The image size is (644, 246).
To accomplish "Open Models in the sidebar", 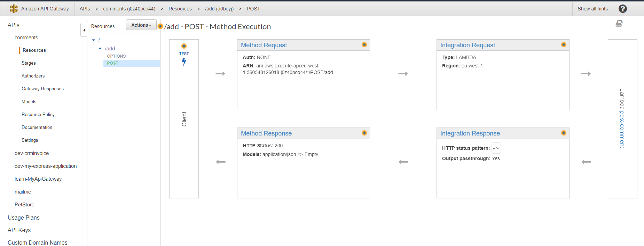I will [x=29, y=102].
